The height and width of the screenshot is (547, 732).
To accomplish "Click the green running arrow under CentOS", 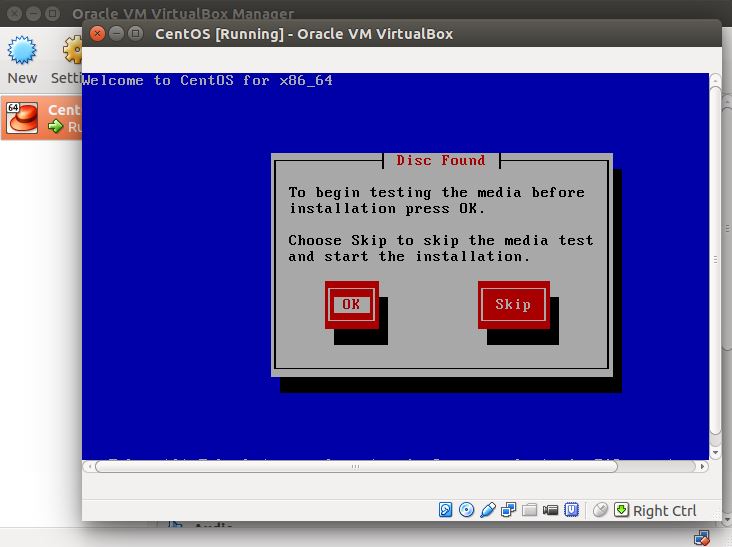I will click(x=56, y=126).
